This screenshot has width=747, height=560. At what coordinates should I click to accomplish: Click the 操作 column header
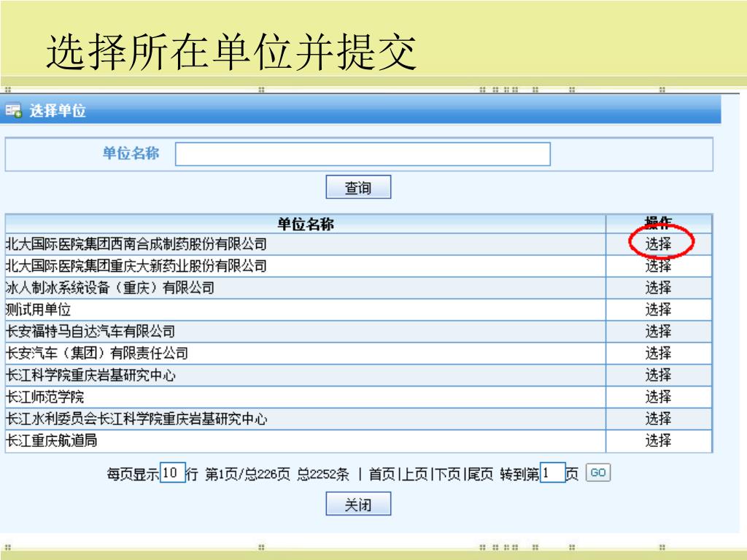coord(659,223)
